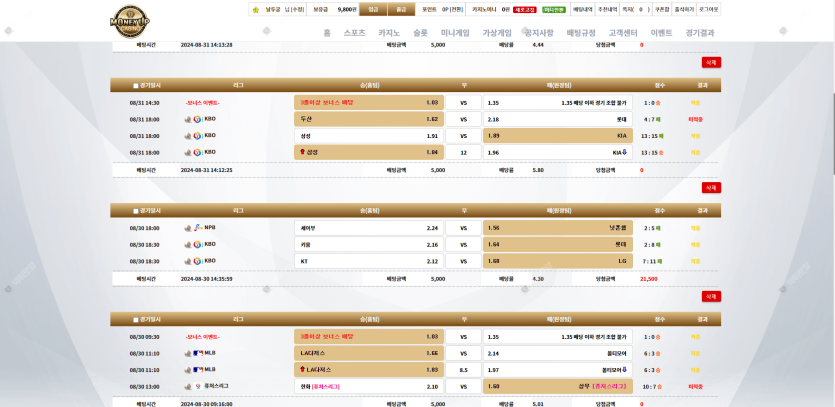The image size is (835, 407).
Task: Click the MoneyUp logo
Action: pos(130,21)
